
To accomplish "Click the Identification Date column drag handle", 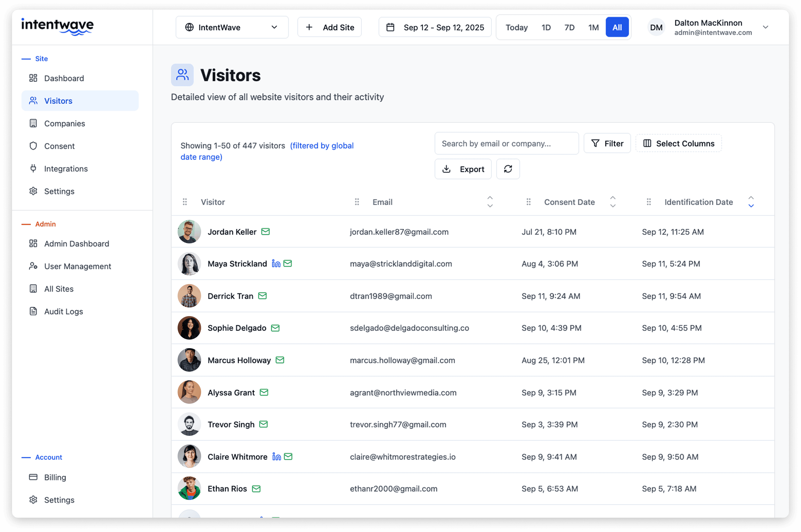I will [649, 202].
